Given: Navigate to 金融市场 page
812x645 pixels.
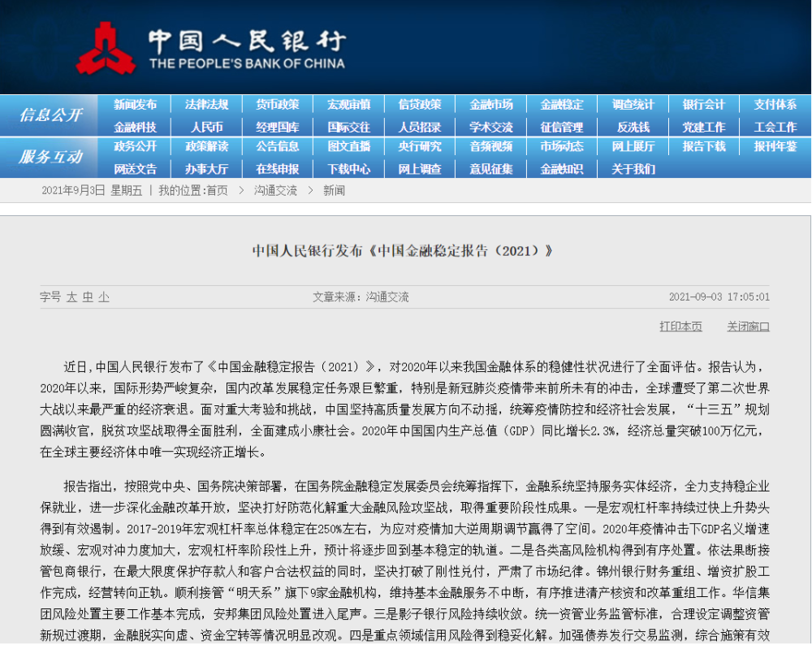Looking at the screenshot, I should tap(491, 105).
